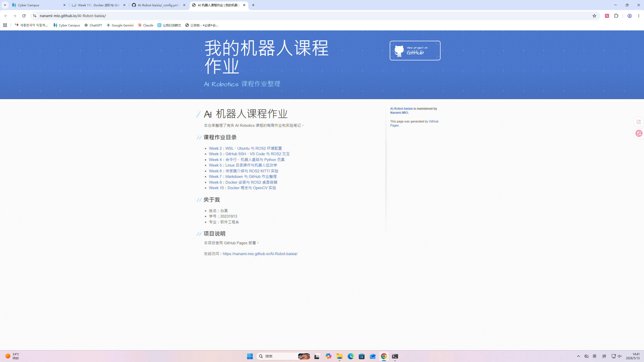644x362 pixels.
Task: Close the AI-Robot-baixia _config.yml tab
Action: pyautogui.click(x=184, y=5)
